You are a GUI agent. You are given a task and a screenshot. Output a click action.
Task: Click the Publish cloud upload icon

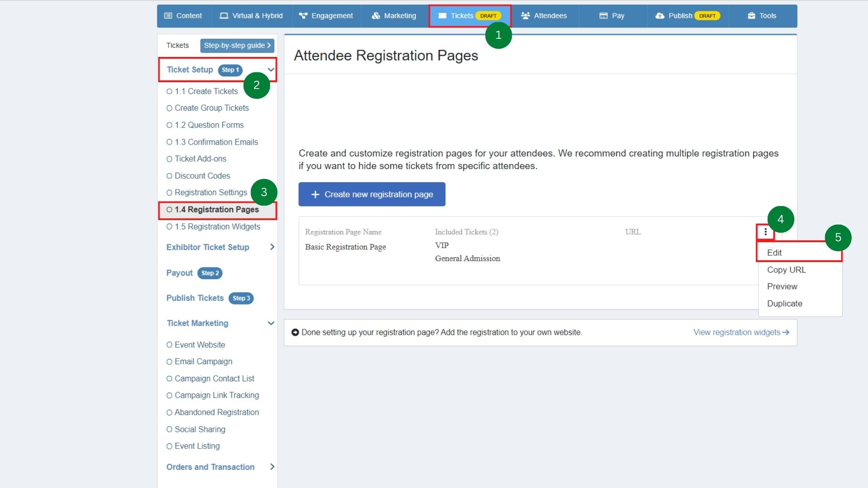[x=660, y=15]
